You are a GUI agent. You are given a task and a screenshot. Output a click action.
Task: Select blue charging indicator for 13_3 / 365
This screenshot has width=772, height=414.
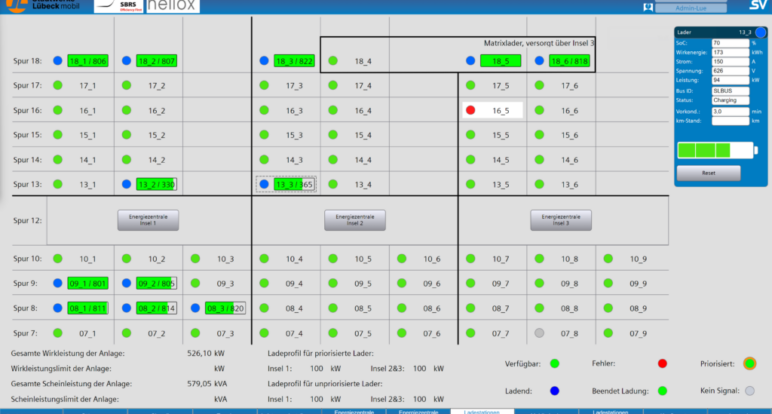[264, 184]
